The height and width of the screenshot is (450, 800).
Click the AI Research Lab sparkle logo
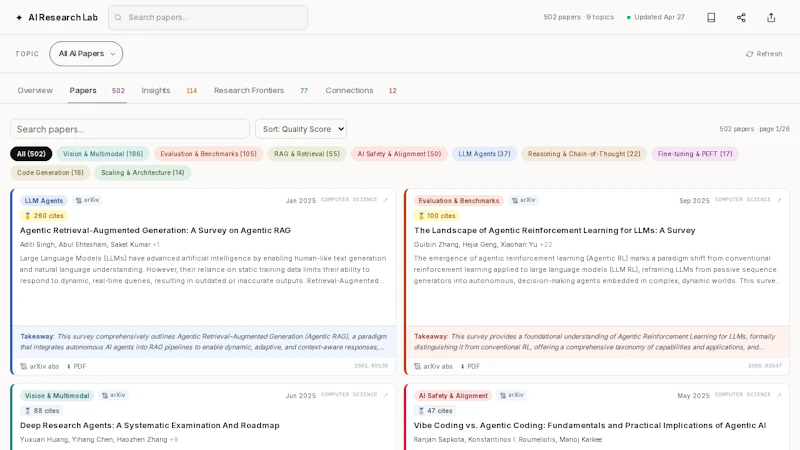pyautogui.click(x=19, y=17)
